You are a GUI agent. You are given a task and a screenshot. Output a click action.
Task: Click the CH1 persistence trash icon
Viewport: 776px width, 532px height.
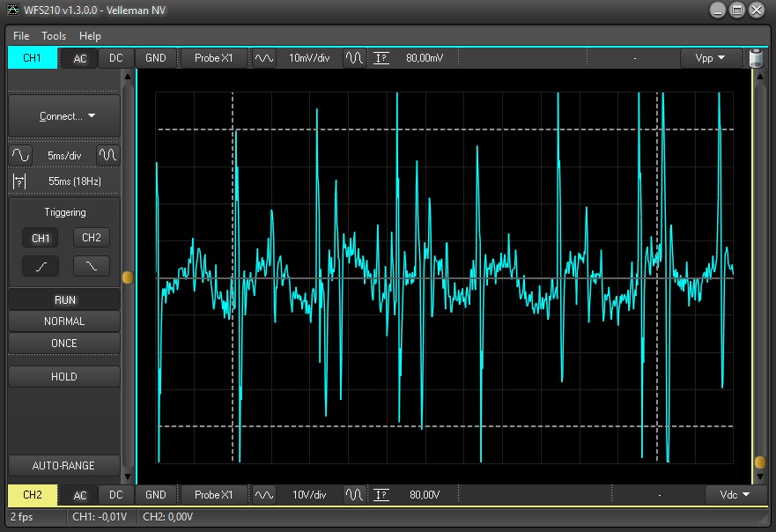756,58
